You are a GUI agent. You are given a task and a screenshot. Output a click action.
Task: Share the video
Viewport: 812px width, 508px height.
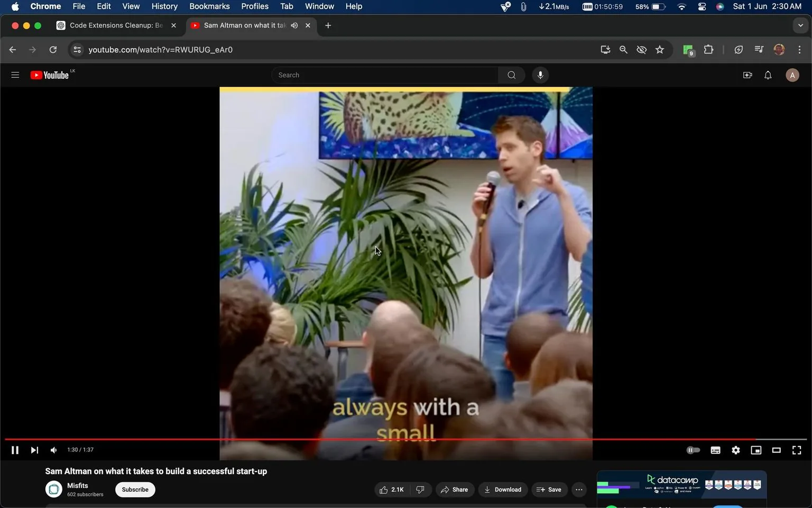[454, 489]
